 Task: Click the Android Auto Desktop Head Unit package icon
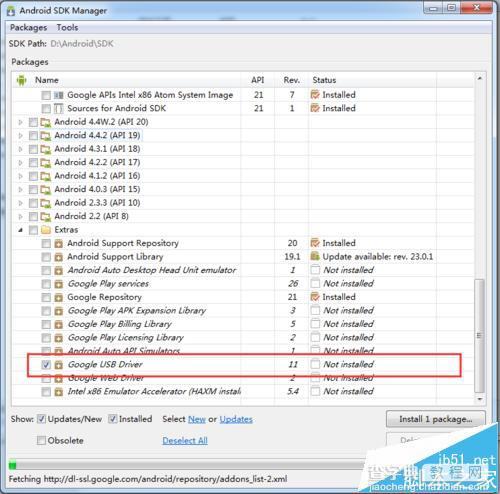58,271
